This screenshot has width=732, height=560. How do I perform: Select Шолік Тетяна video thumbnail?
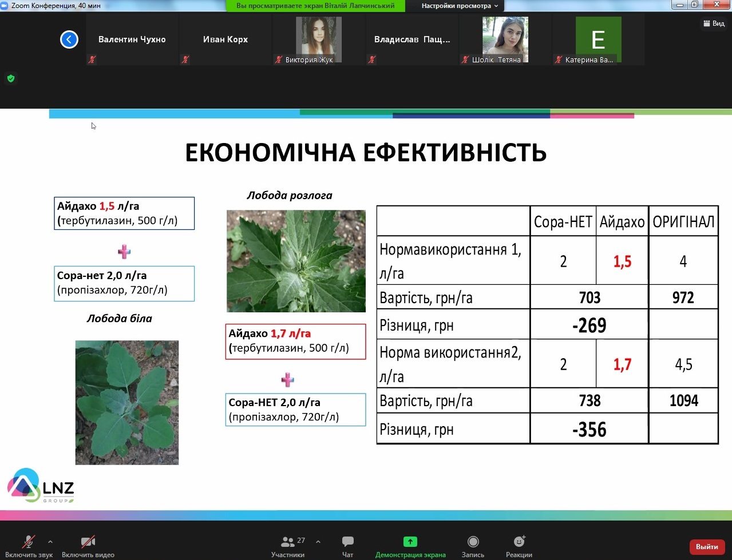click(505, 39)
